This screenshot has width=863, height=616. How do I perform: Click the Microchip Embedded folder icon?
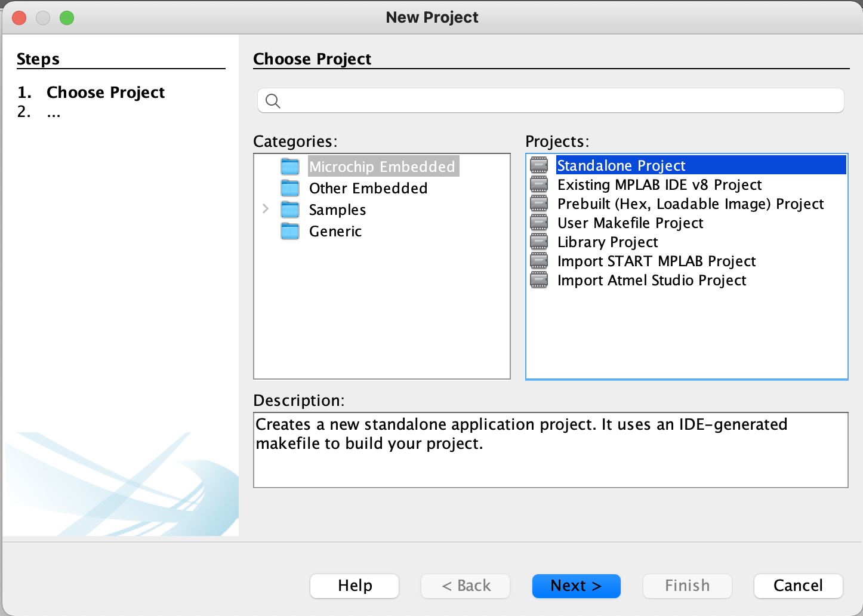coord(290,167)
